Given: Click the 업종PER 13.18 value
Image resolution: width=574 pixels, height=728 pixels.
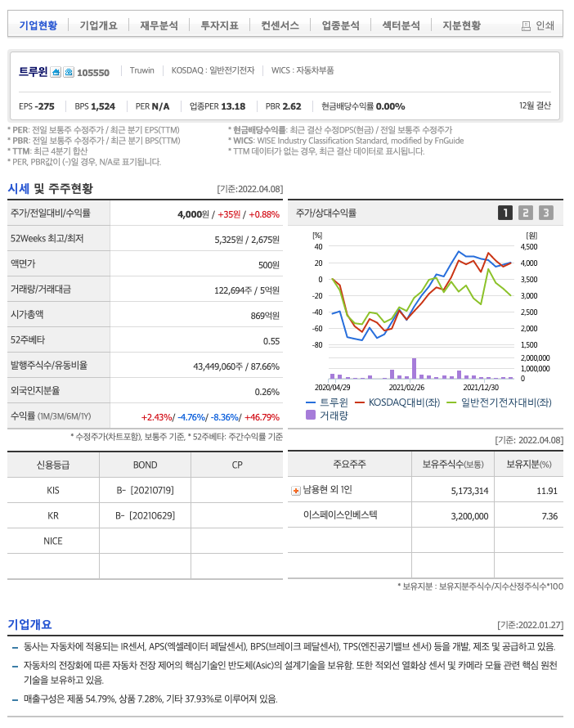Looking at the screenshot, I should pyautogui.click(x=217, y=106).
